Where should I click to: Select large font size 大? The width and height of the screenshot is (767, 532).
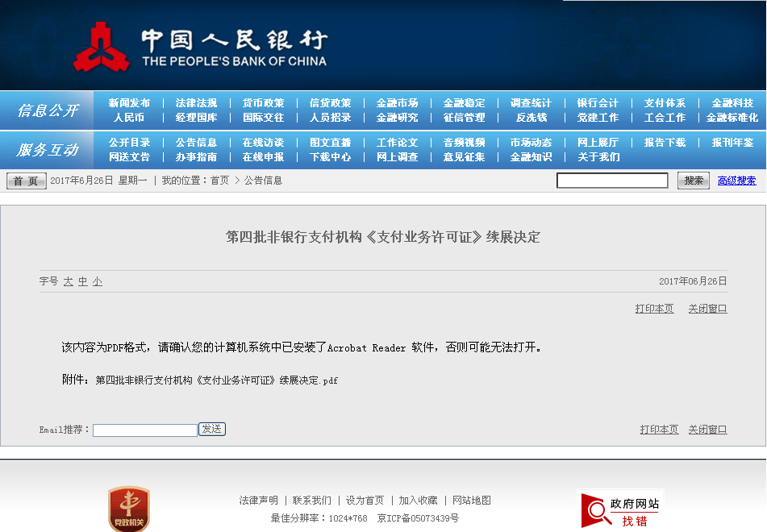pos(69,281)
